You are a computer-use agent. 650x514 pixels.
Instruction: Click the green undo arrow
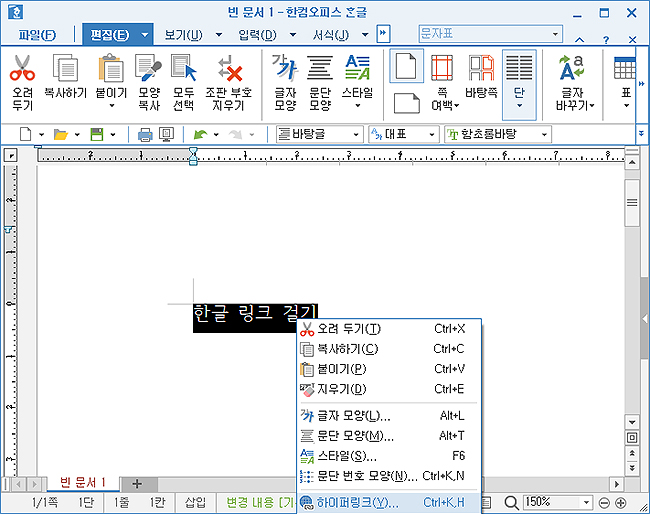201,134
